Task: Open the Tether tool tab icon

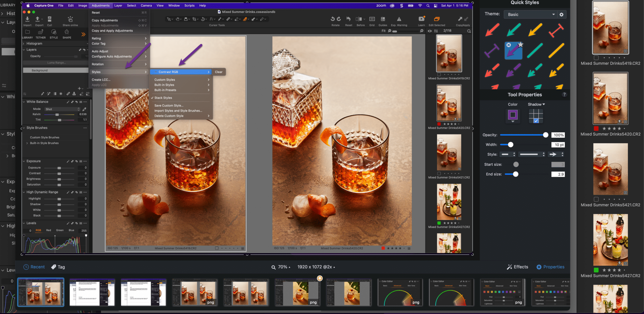Action: point(41,32)
